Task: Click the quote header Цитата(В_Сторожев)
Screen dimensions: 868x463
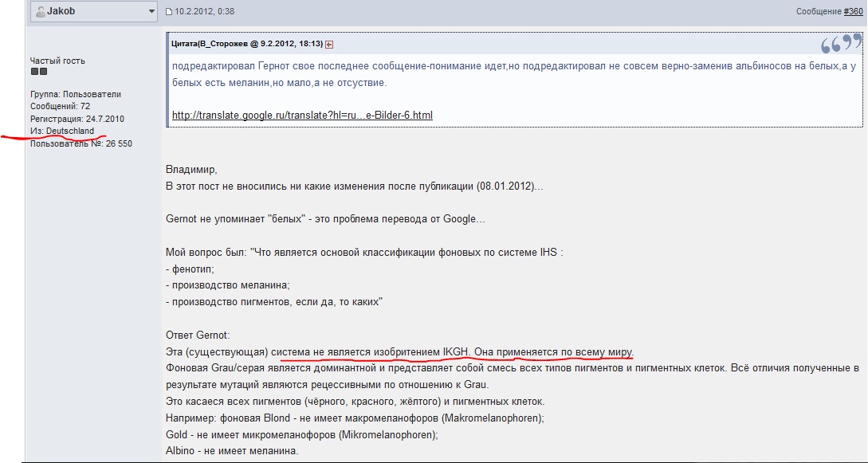Action: (x=246, y=43)
